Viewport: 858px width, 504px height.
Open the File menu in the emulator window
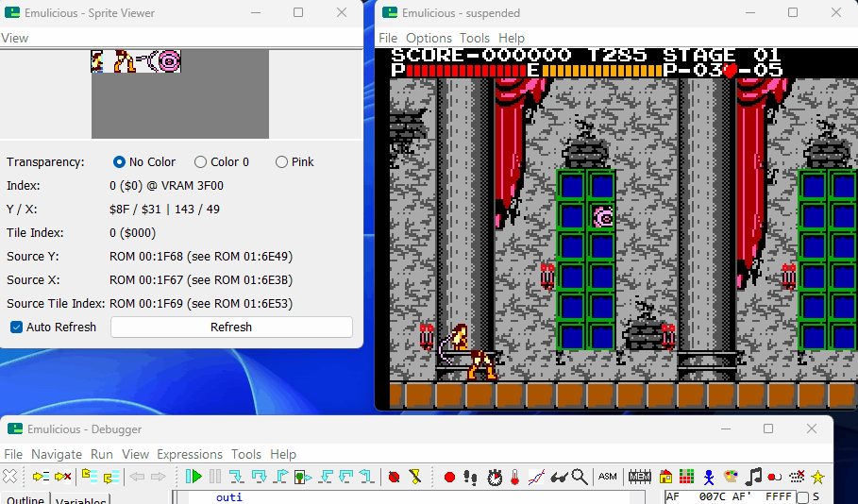coord(388,39)
